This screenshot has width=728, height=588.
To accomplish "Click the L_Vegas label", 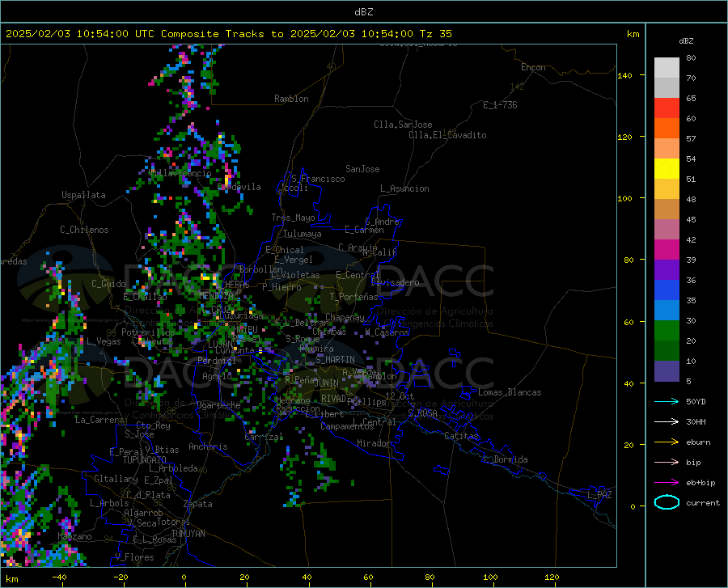I will [x=104, y=341].
